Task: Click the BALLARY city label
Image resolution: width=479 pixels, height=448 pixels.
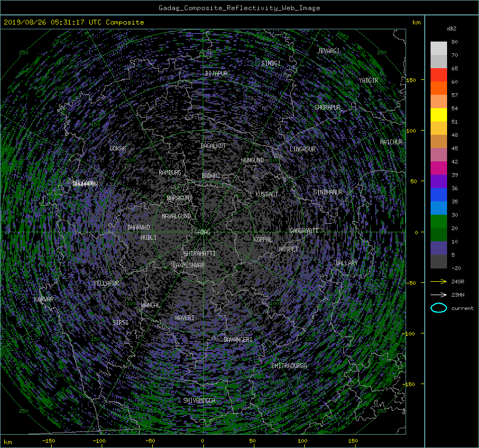Action: 346,263
